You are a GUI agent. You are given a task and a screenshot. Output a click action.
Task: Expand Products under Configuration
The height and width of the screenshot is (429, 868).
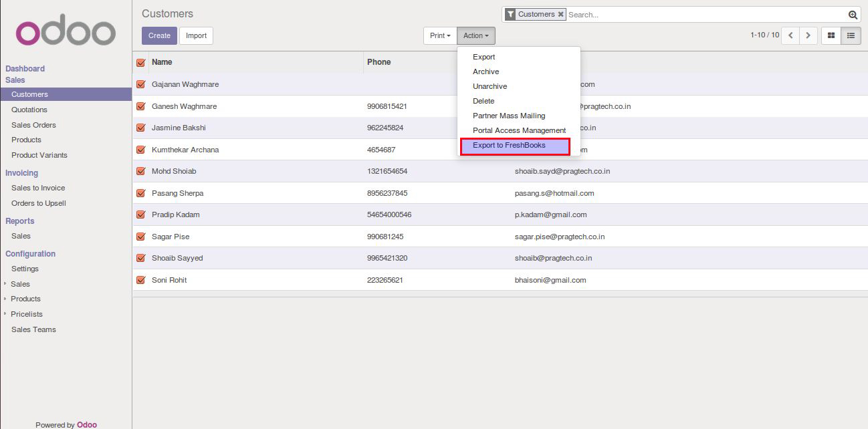[25, 299]
